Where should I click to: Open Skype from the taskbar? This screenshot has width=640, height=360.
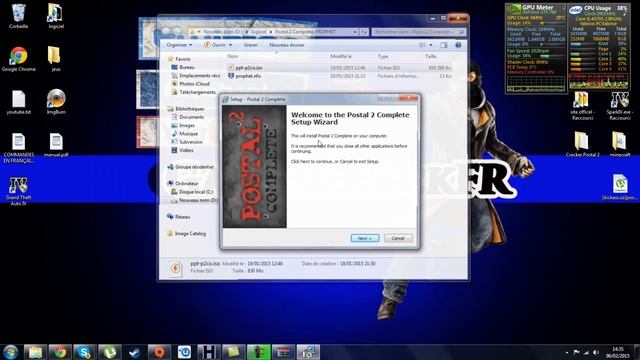tap(84, 352)
